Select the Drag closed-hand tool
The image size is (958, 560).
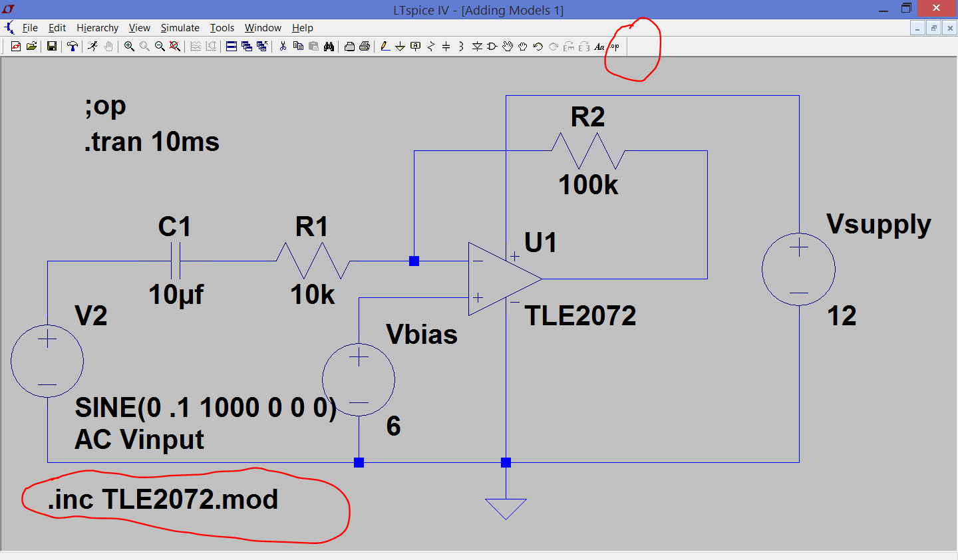pos(523,47)
